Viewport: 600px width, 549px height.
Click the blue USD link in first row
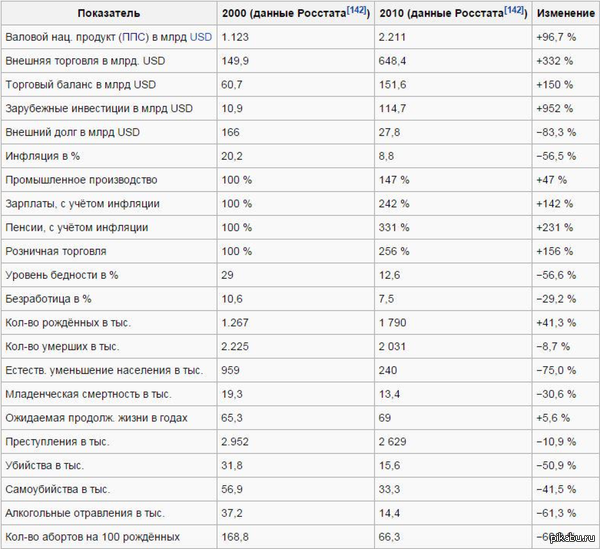point(200,36)
